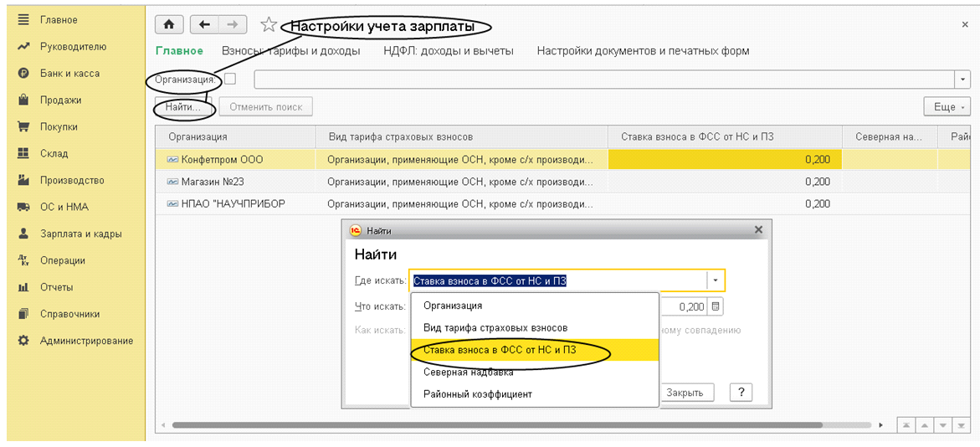Click the Home icon button

click(x=170, y=25)
